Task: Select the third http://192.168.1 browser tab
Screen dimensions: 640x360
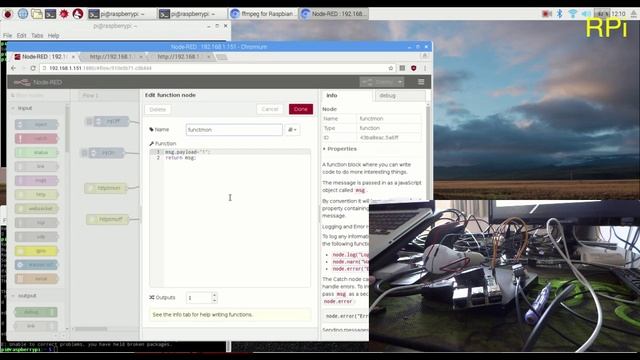Action: pyautogui.click(x=179, y=57)
